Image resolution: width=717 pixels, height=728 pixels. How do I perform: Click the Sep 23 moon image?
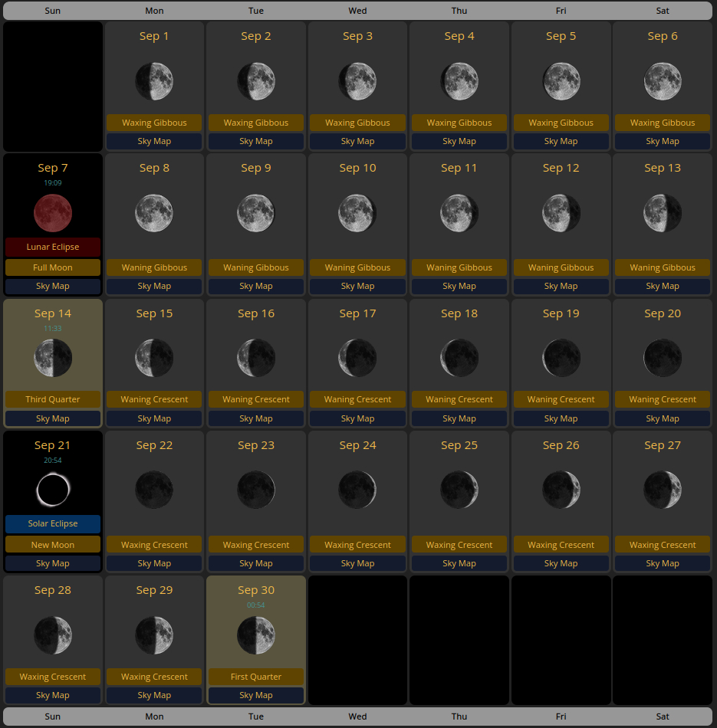click(256, 490)
